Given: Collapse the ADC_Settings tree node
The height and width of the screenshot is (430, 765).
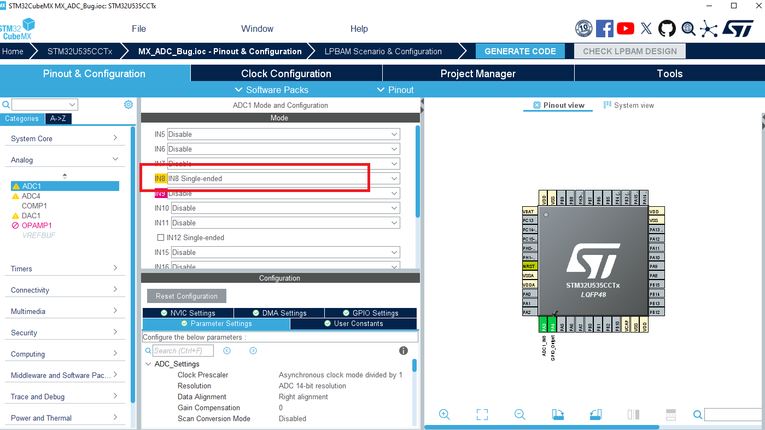Looking at the screenshot, I should (148, 364).
